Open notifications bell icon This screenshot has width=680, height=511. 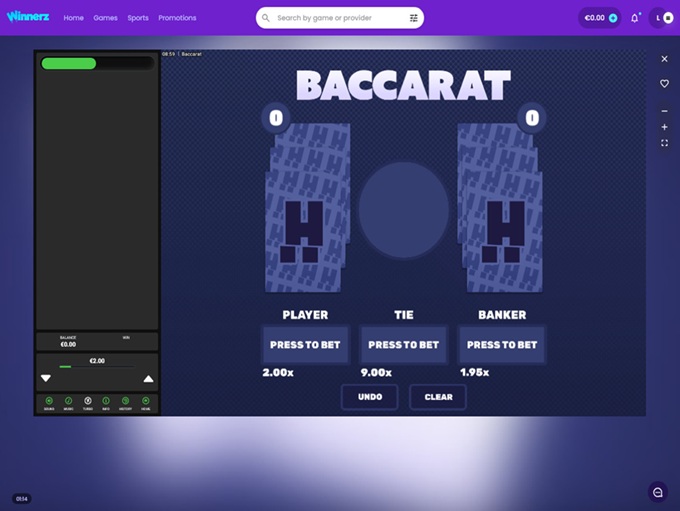click(x=634, y=18)
